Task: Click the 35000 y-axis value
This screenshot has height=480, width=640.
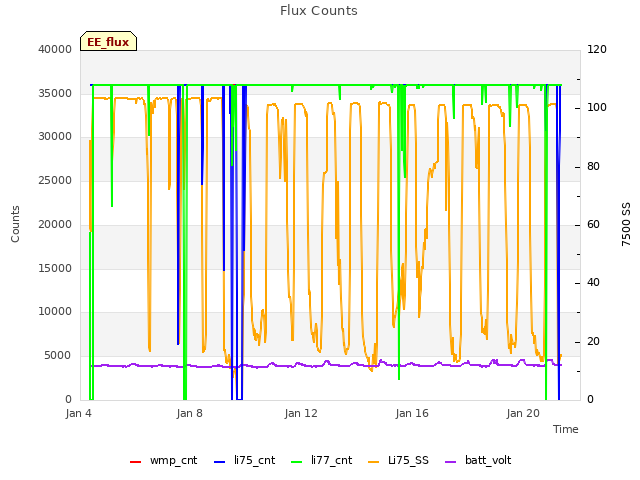Action: [x=55, y=93]
